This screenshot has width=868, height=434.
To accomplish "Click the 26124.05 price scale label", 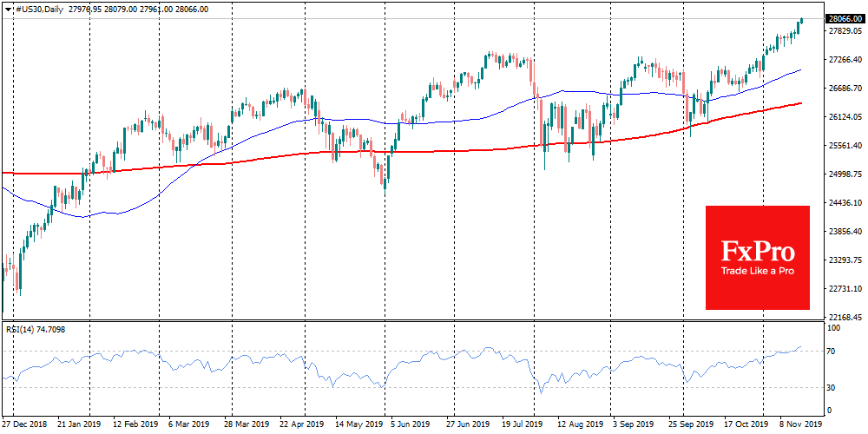I will point(844,117).
